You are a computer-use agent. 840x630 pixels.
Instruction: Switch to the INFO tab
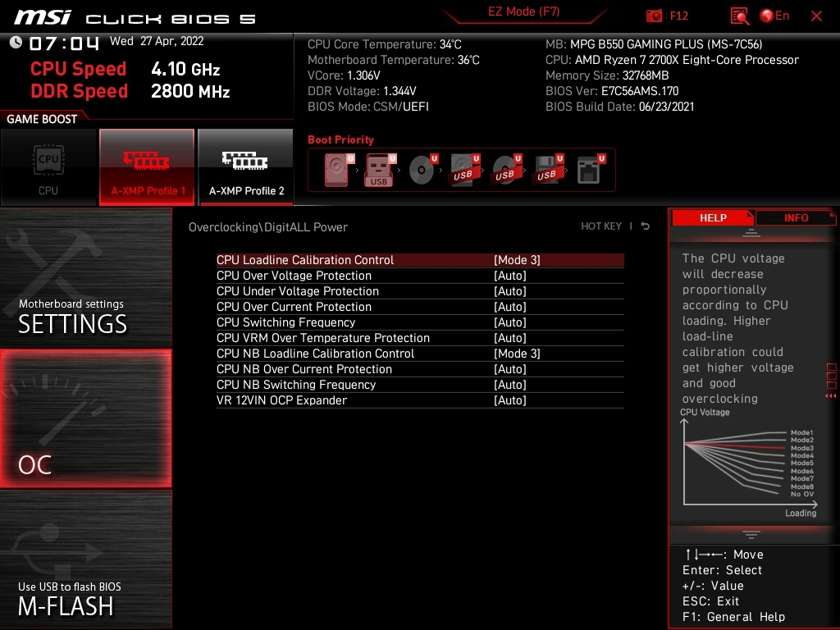[x=796, y=218]
